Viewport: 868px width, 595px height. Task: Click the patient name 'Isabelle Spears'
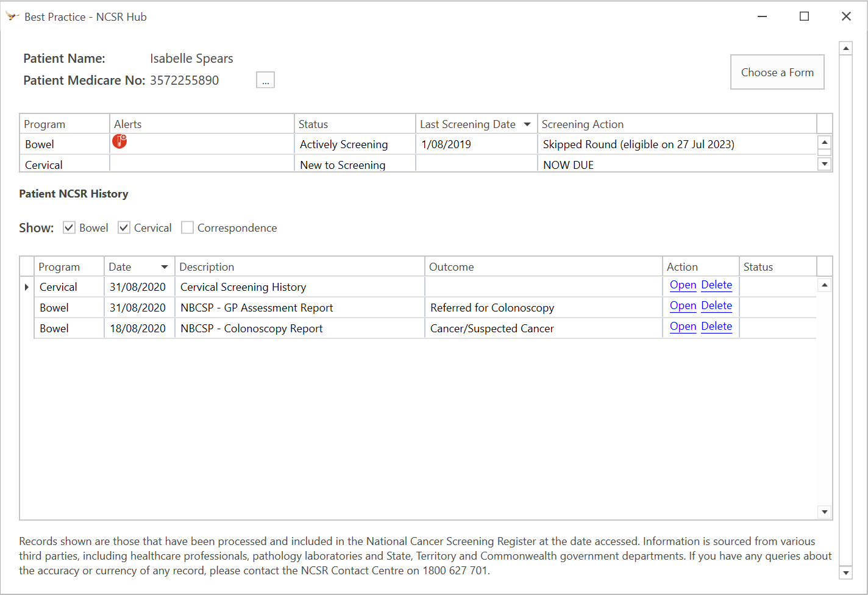click(x=191, y=59)
